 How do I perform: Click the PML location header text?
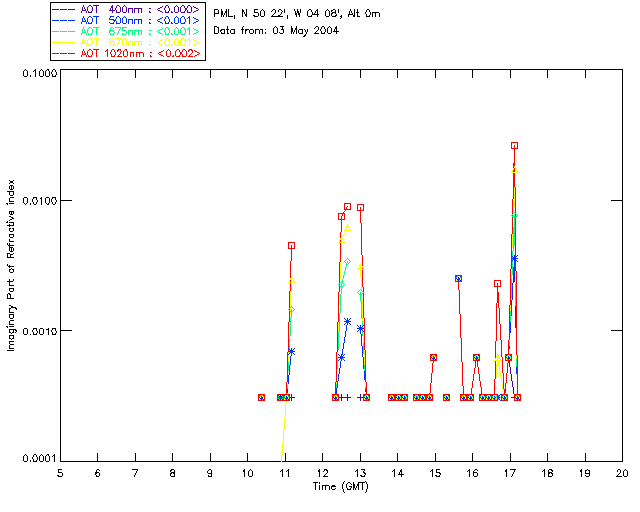point(297,14)
